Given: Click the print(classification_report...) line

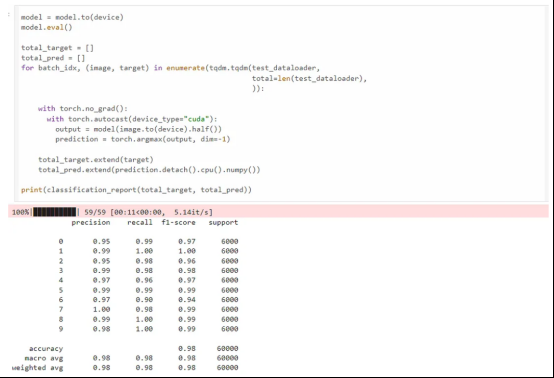Looking at the screenshot, I should pos(136,190).
